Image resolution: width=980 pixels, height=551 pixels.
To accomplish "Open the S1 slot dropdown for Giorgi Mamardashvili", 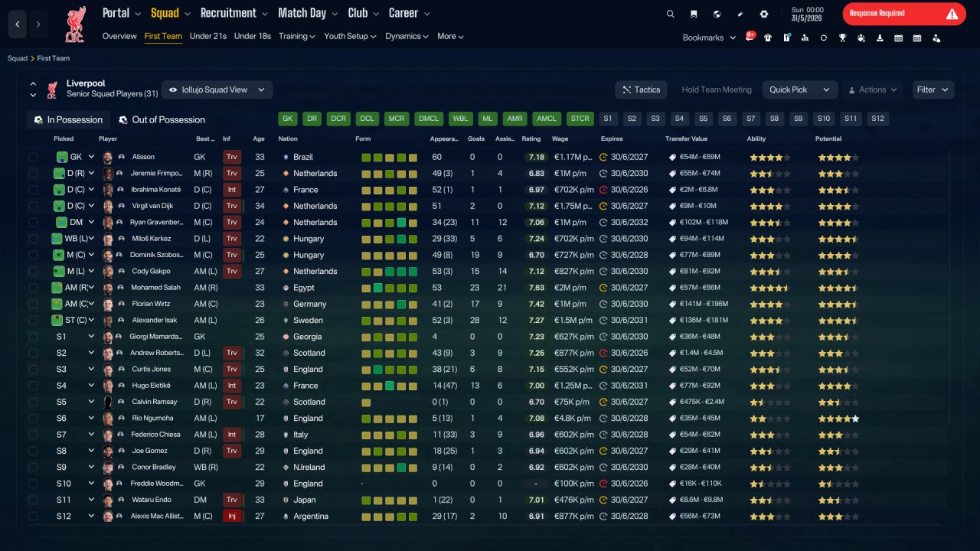I will [92, 336].
